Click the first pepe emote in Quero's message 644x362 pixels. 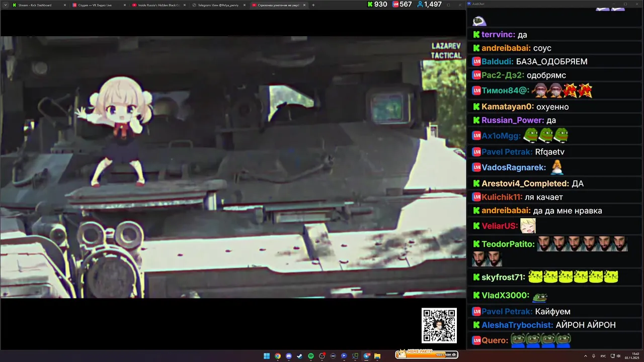coord(518,340)
